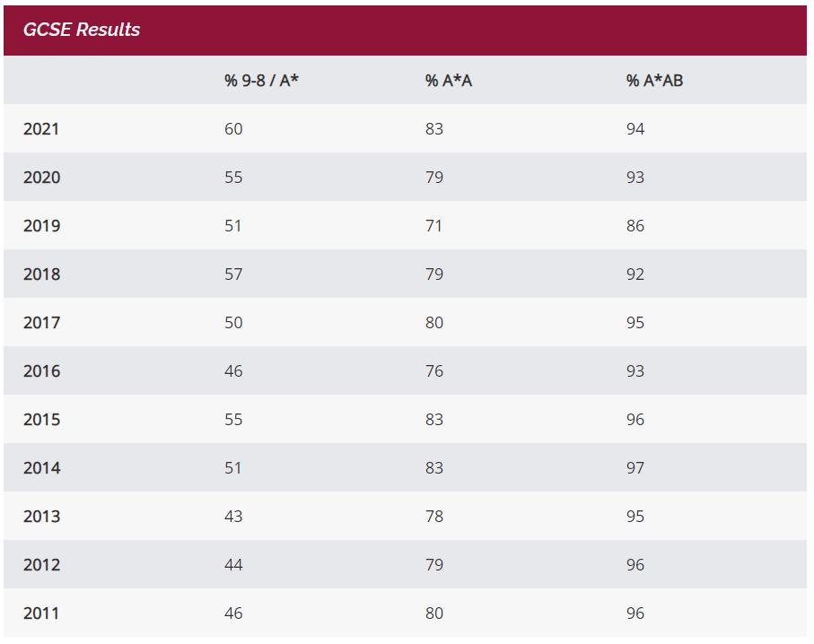
Task: Click the 2013 row label
Action: (x=41, y=517)
